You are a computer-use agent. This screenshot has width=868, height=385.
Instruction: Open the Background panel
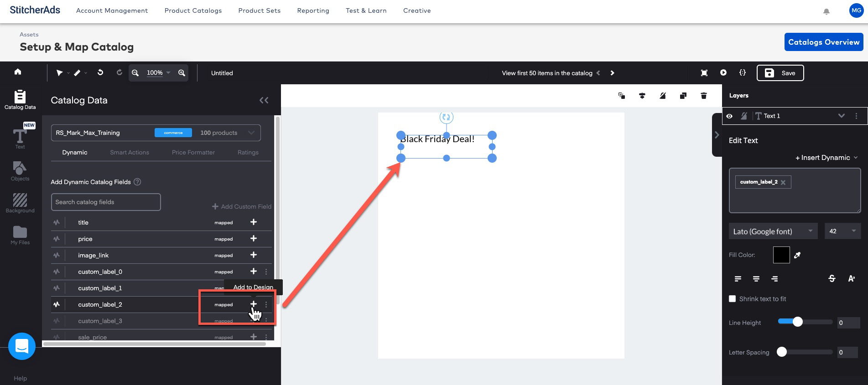pyautogui.click(x=20, y=203)
